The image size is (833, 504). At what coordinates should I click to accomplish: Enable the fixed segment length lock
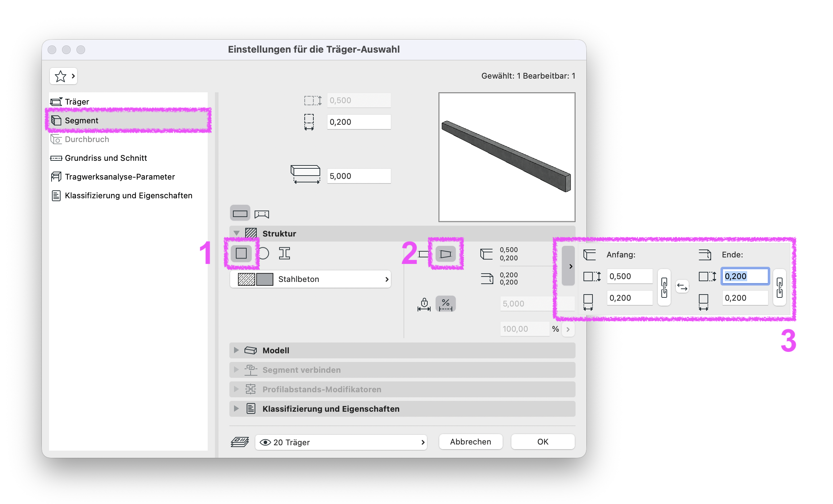coord(424,304)
